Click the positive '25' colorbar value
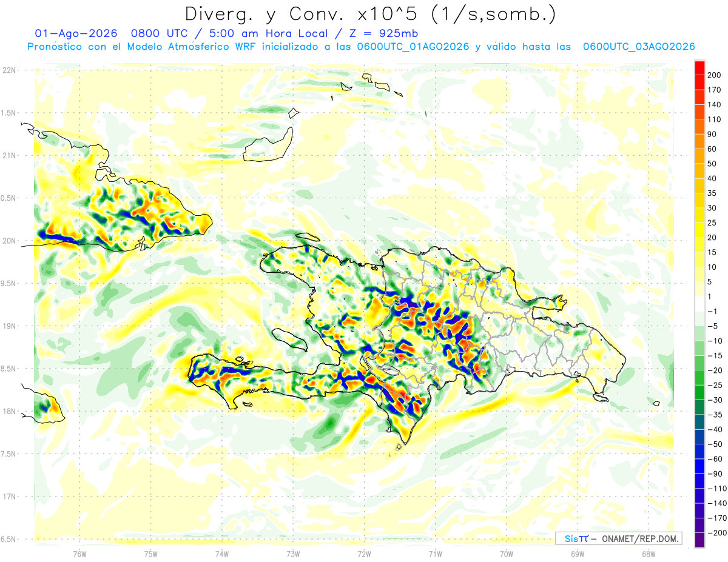728x562 pixels. tap(712, 223)
